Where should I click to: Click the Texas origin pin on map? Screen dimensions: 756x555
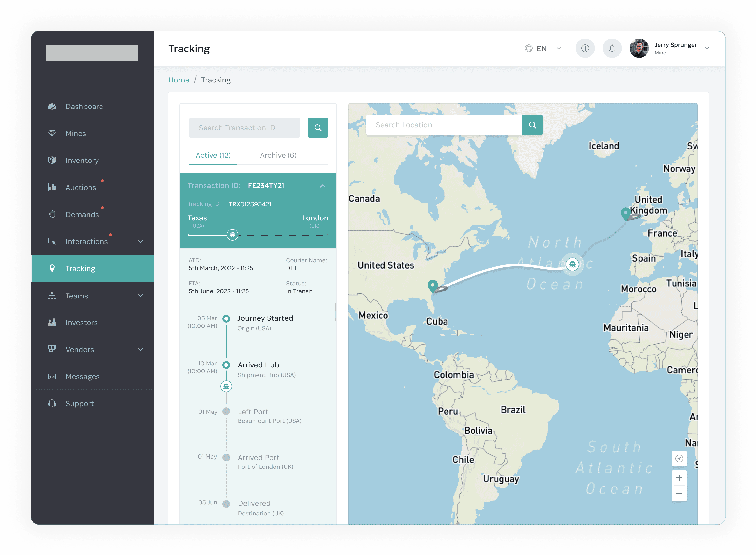[x=433, y=285]
